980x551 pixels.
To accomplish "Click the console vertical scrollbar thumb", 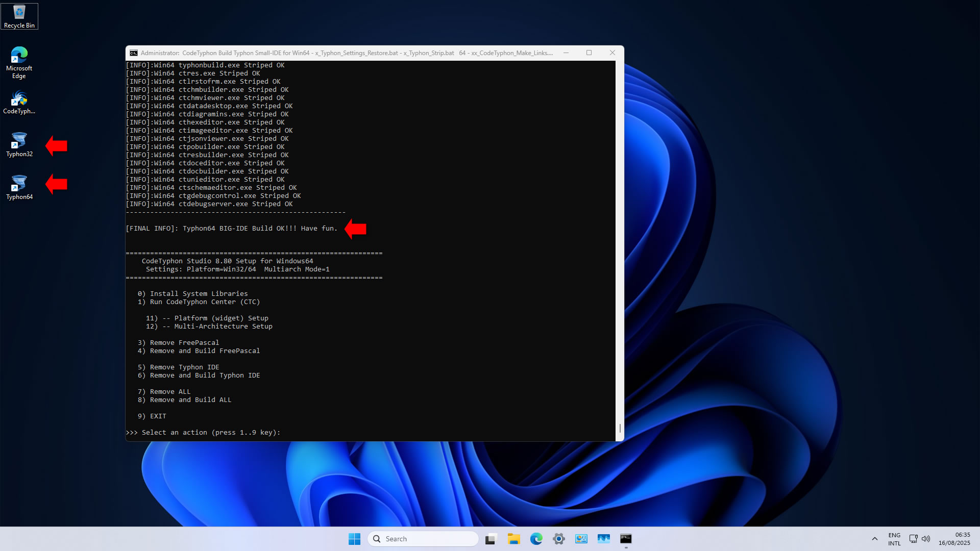I will pos(620,428).
